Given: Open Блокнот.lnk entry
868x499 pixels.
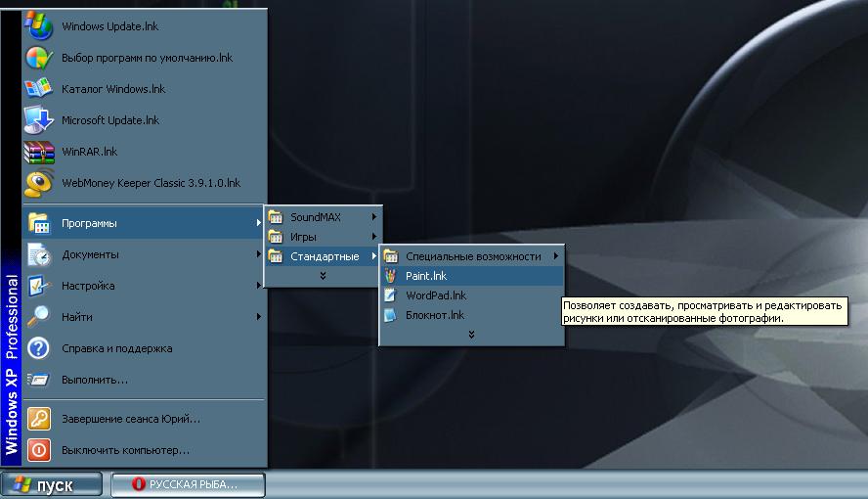Looking at the screenshot, I should point(472,315).
